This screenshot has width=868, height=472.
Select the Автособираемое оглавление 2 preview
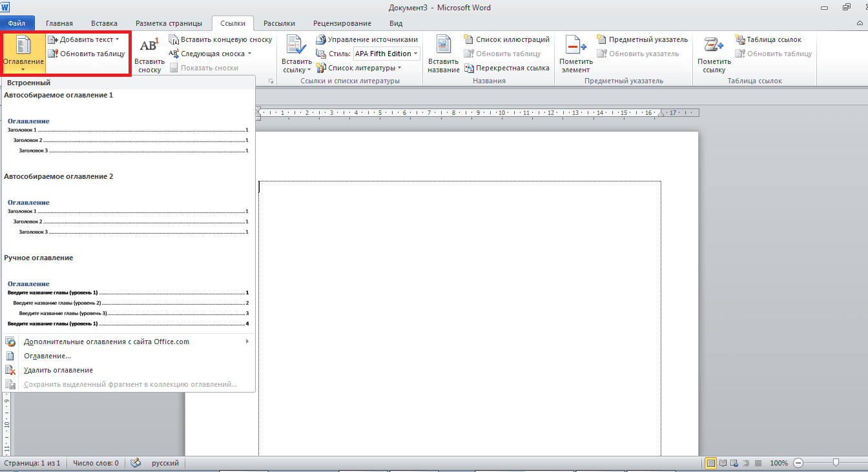(128, 210)
